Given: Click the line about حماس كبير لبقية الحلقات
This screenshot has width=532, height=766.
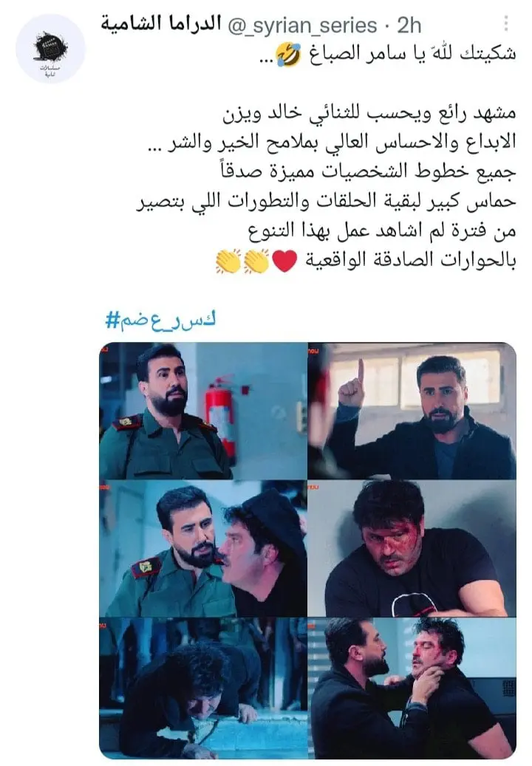Looking at the screenshot, I should [326, 202].
